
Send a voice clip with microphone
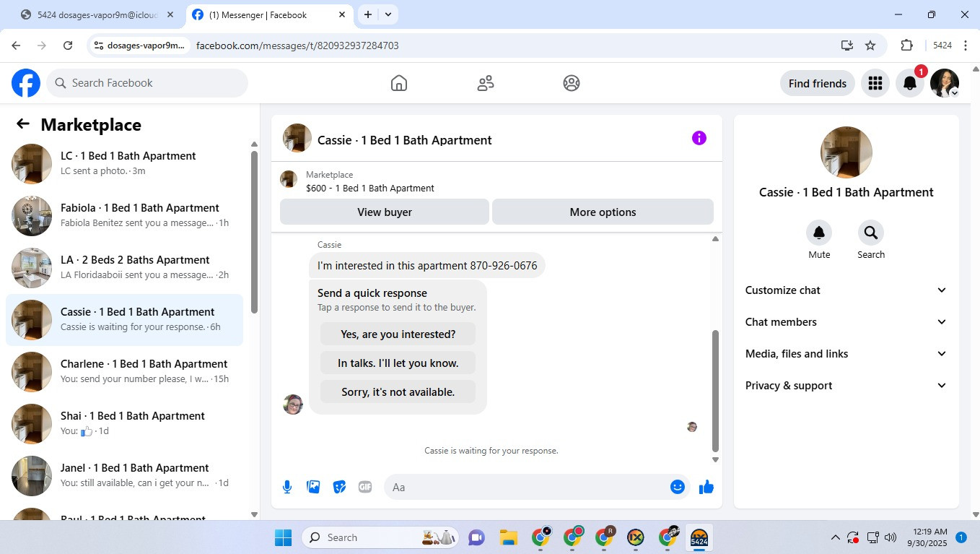tap(287, 487)
